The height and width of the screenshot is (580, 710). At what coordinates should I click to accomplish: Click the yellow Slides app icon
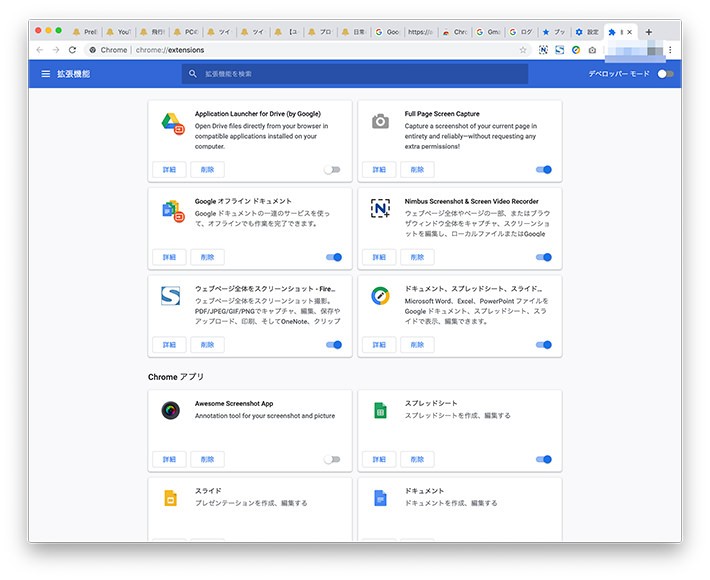pos(171,498)
